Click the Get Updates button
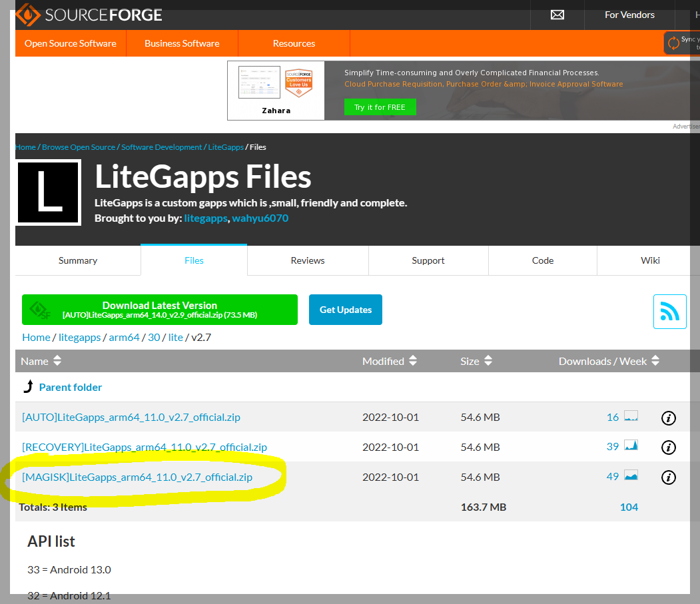 point(346,310)
